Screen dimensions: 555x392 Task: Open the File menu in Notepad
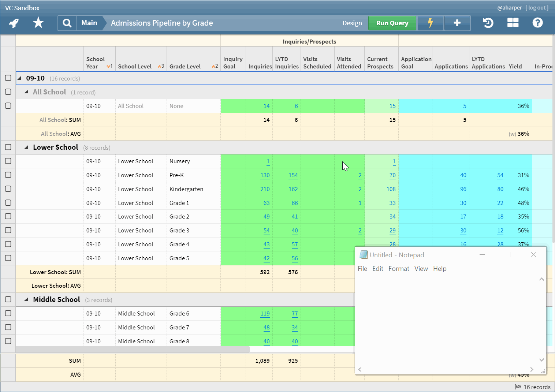pyautogui.click(x=362, y=269)
